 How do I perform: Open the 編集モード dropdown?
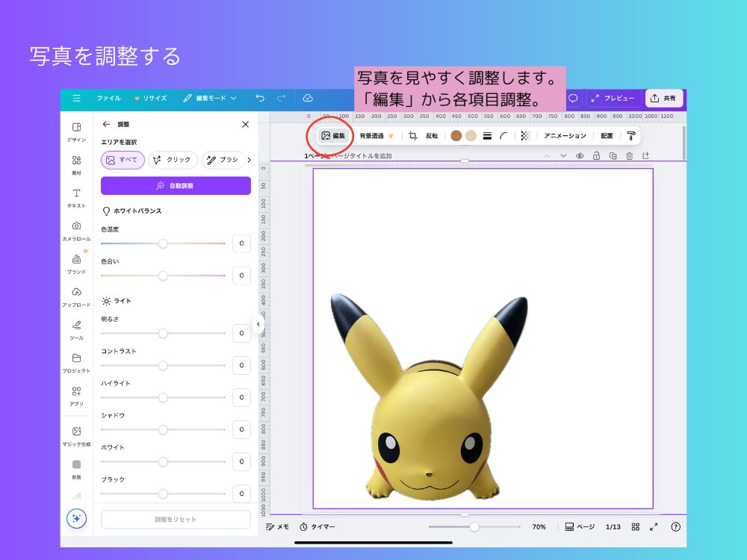[x=210, y=98]
